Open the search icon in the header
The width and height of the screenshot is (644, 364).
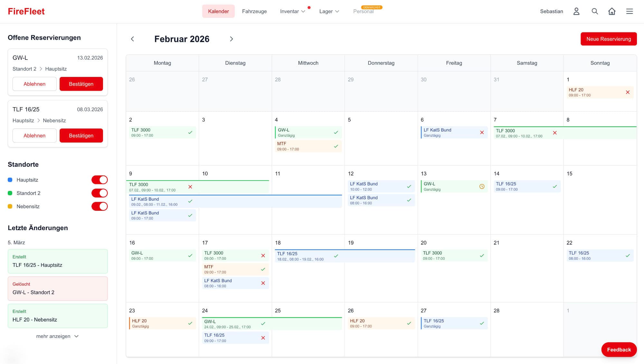595,11
